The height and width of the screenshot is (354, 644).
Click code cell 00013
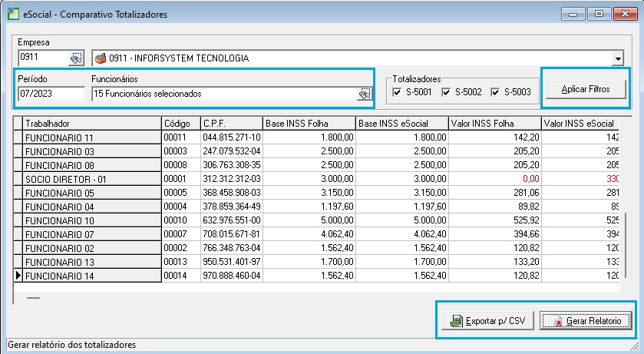[181, 262]
